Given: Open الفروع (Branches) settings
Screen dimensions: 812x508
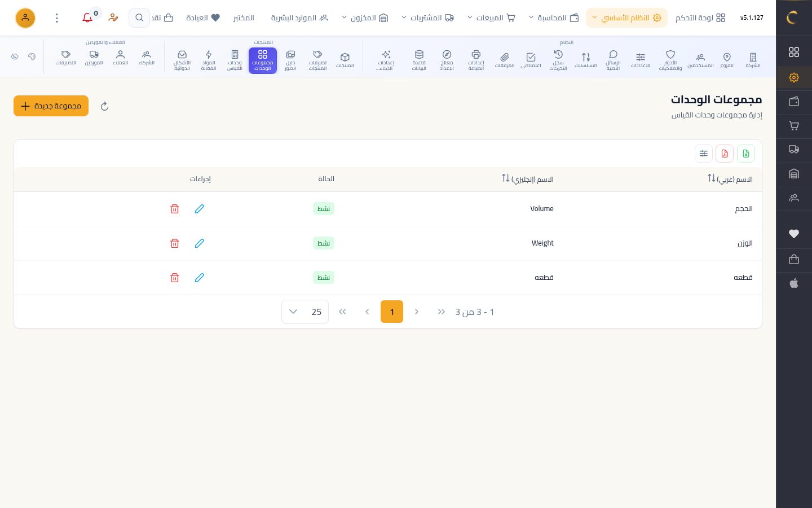Looking at the screenshot, I should (727, 60).
